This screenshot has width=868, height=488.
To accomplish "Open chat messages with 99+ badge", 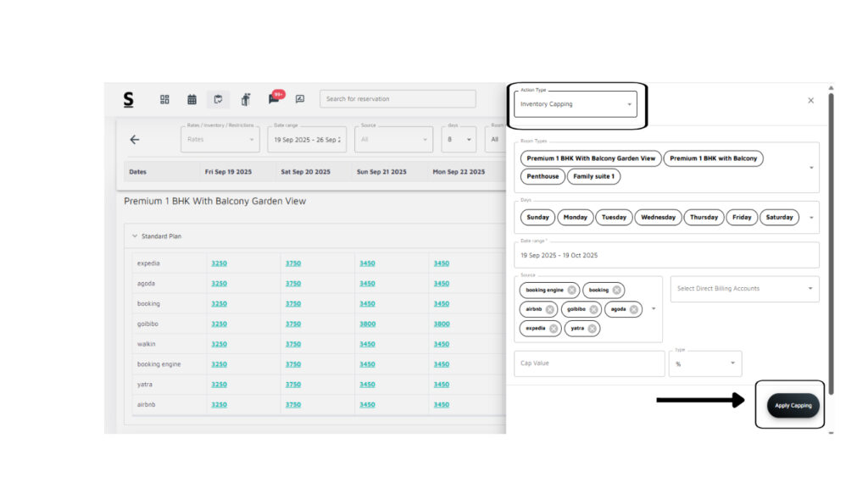I will click(x=273, y=99).
